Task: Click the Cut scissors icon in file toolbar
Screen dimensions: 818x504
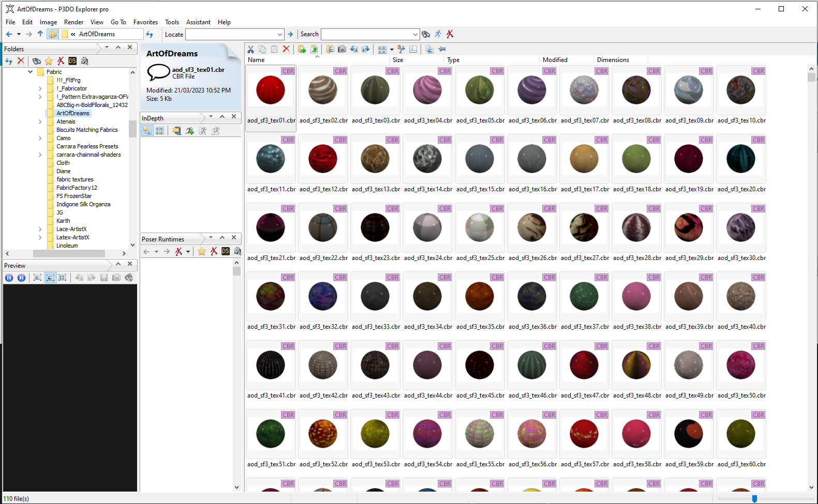Action: tap(250, 49)
